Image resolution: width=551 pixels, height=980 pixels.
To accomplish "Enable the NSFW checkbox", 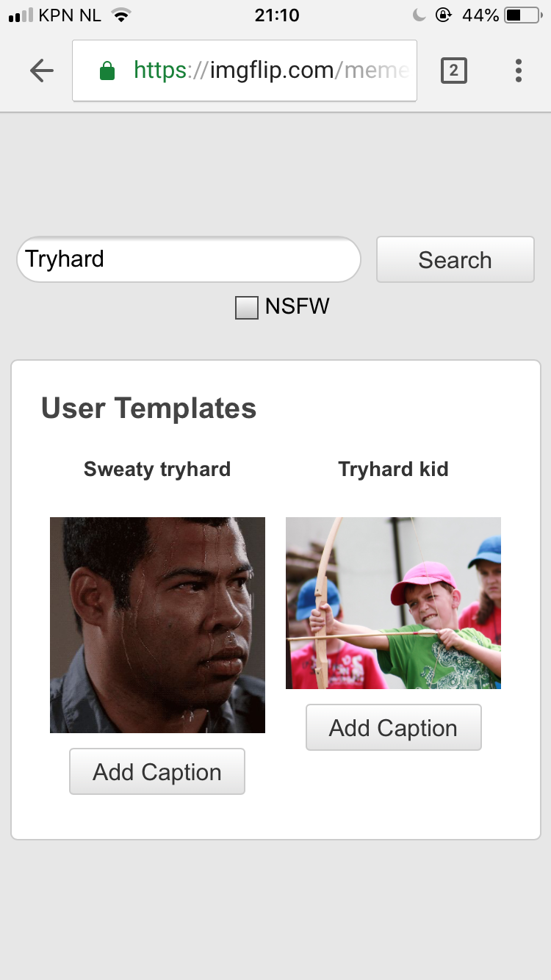I will [247, 307].
